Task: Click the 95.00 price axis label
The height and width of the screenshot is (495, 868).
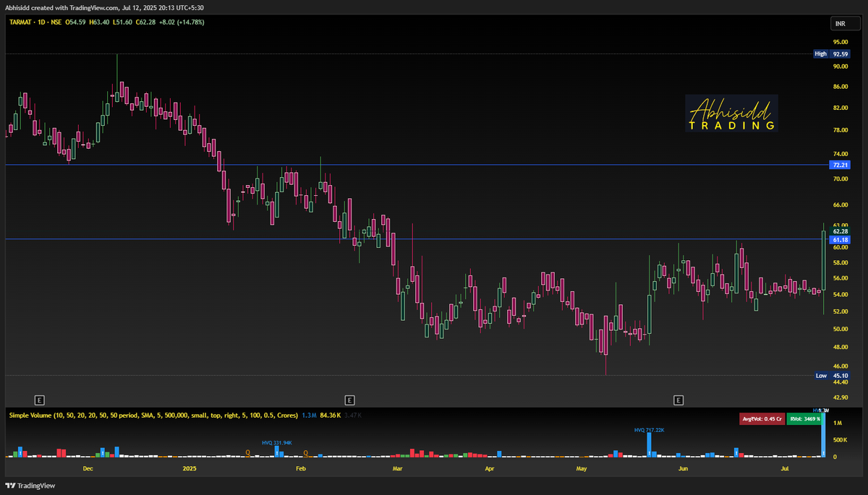Action: tap(840, 42)
